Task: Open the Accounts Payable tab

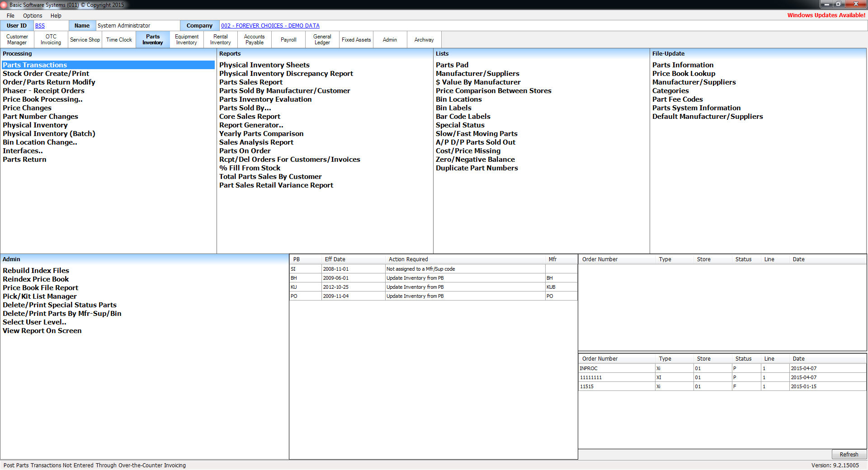Action: pos(255,40)
